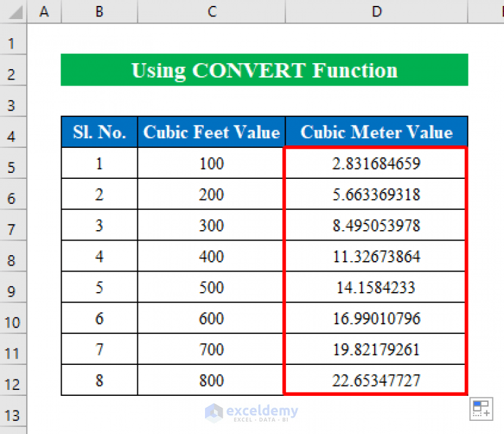Select row 6 header
This screenshot has width=504, height=434.
click(13, 194)
